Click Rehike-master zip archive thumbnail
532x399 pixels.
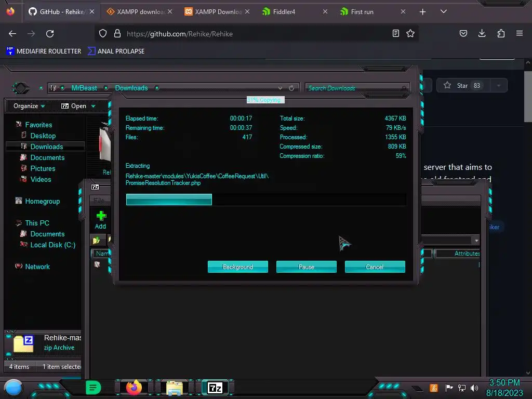click(x=23, y=343)
